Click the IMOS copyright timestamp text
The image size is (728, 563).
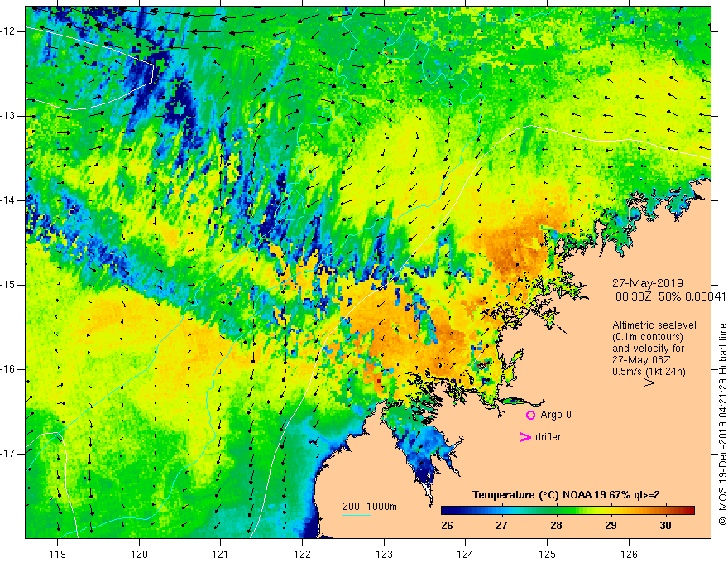click(x=722, y=424)
